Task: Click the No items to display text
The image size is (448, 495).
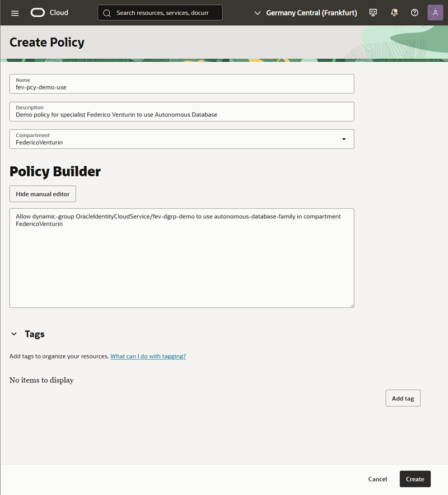Action: point(41,380)
